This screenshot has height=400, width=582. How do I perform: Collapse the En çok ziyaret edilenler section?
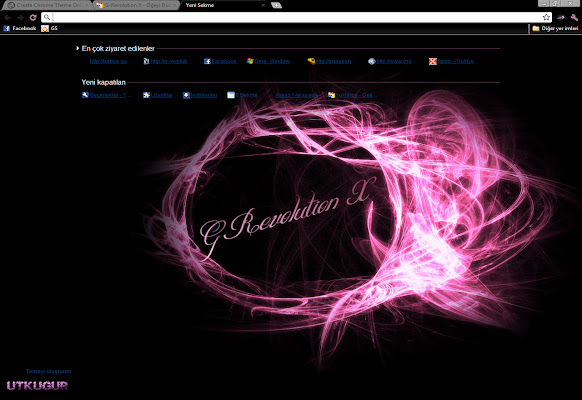point(78,48)
